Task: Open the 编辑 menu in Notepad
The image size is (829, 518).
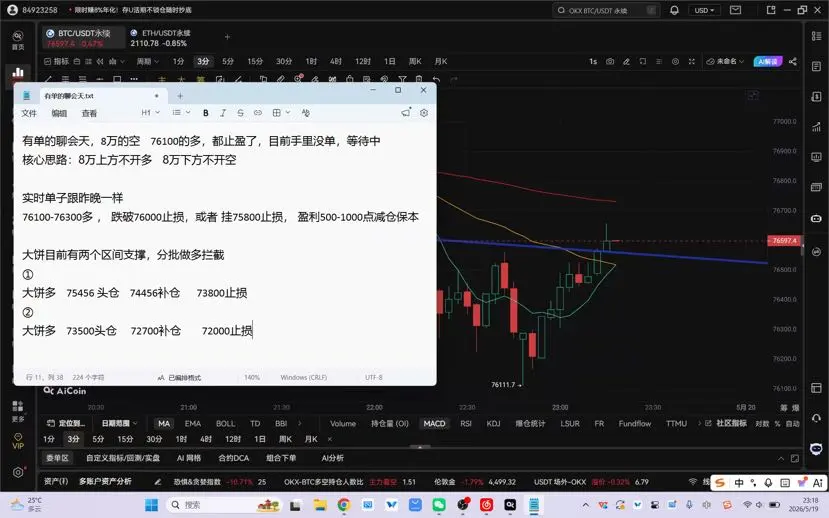Action: [x=59, y=113]
